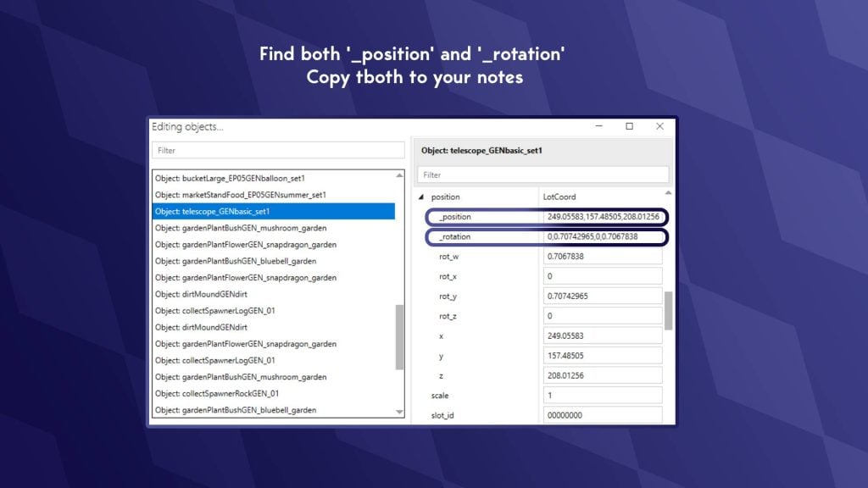
Task: Minimize the Editing objects window
Action: pyautogui.click(x=598, y=126)
